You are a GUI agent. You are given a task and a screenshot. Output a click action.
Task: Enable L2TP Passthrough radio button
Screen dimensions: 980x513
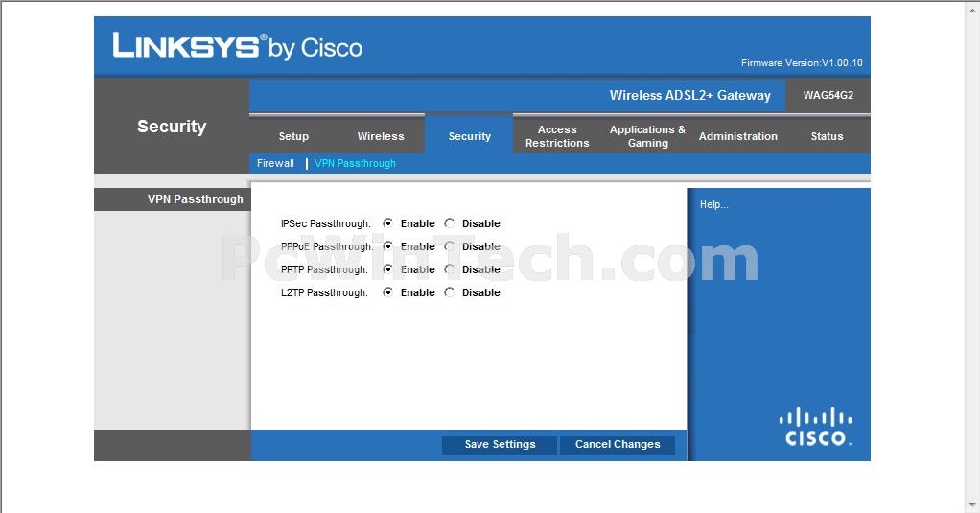click(x=388, y=292)
